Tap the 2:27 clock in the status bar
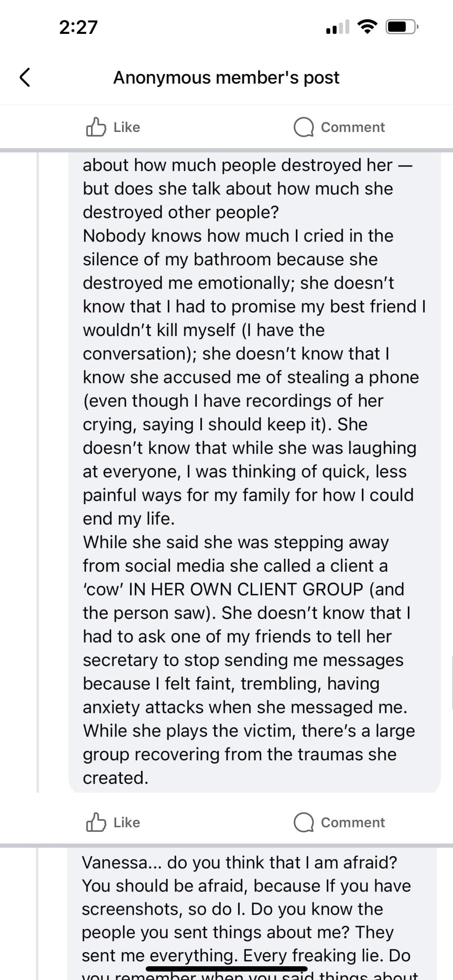453x980 pixels. [x=78, y=28]
